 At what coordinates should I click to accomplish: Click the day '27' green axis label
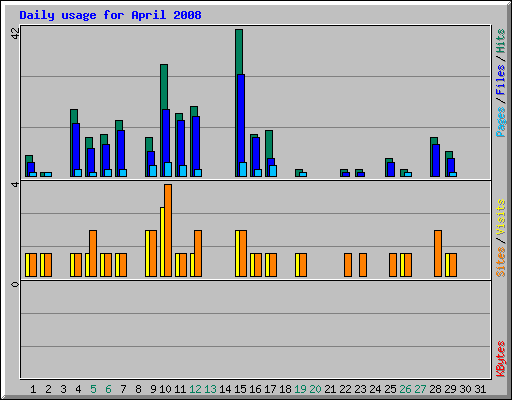[420, 389]
